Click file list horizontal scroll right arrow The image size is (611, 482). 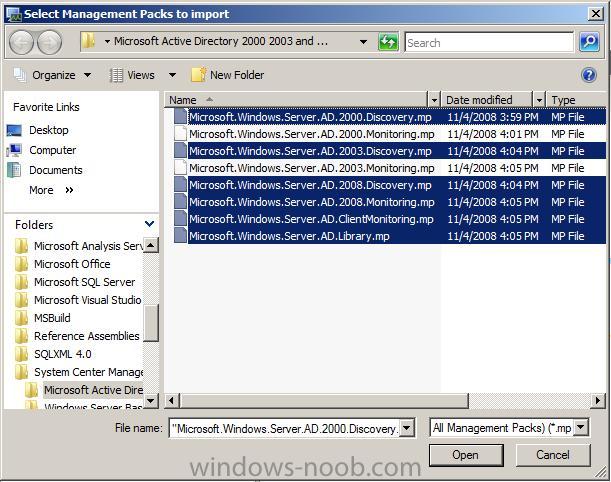pyautogui.click(x=598, y=400)
